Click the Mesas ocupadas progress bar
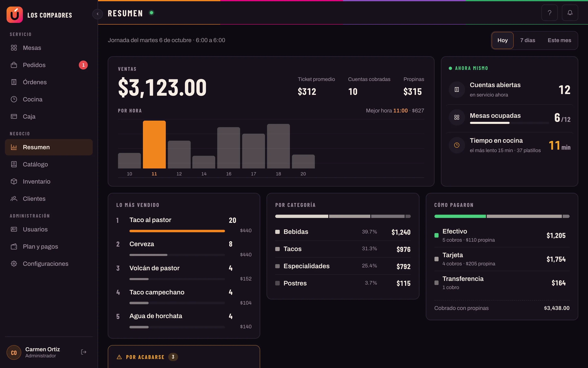 point(509,123)
